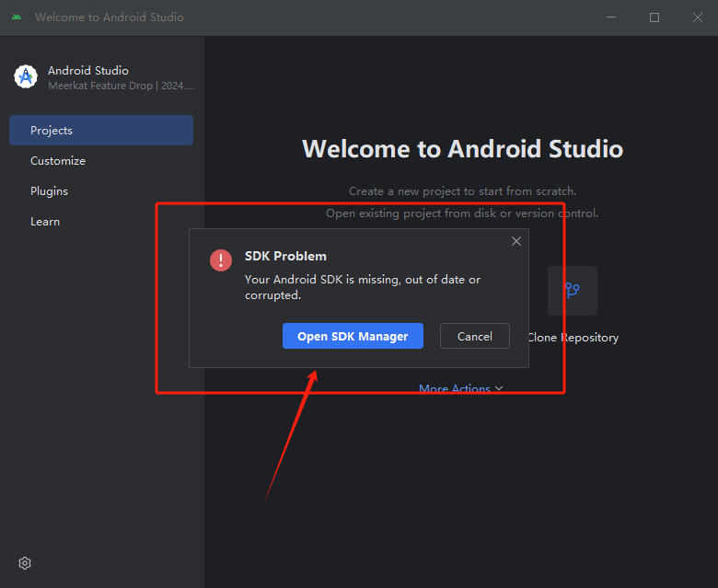Click the title bar Android icon
Screen dimensions: 718x588
click(x=17, y=17)
